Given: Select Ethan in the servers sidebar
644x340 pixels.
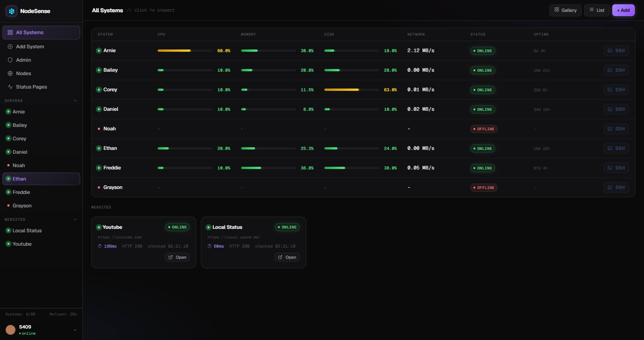Looking at the screenshot, I should [41, 179].
